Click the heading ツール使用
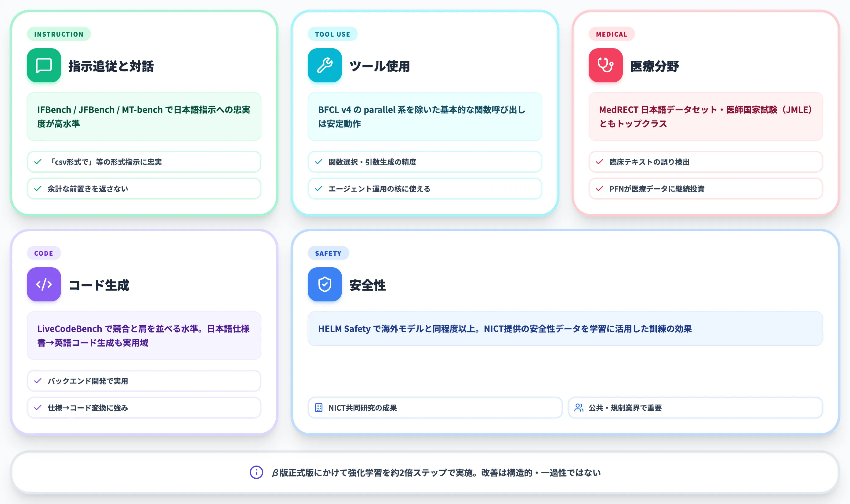 point(380,66)
